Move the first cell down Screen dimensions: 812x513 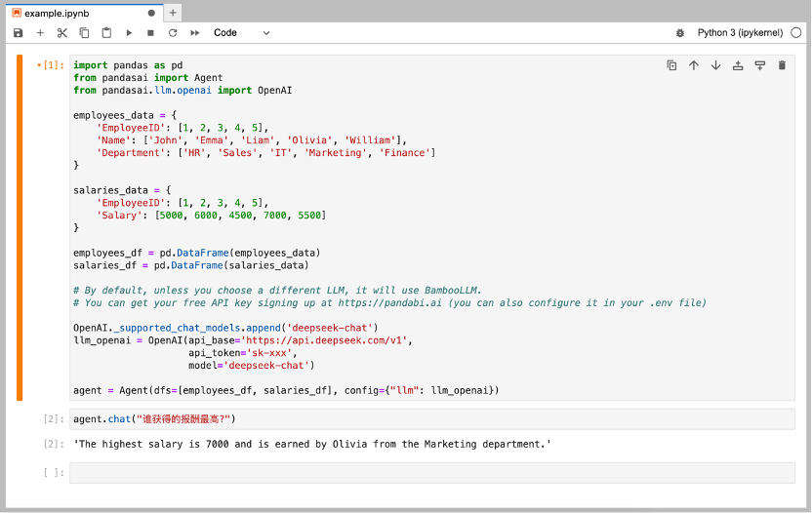(x=715, y=65)
